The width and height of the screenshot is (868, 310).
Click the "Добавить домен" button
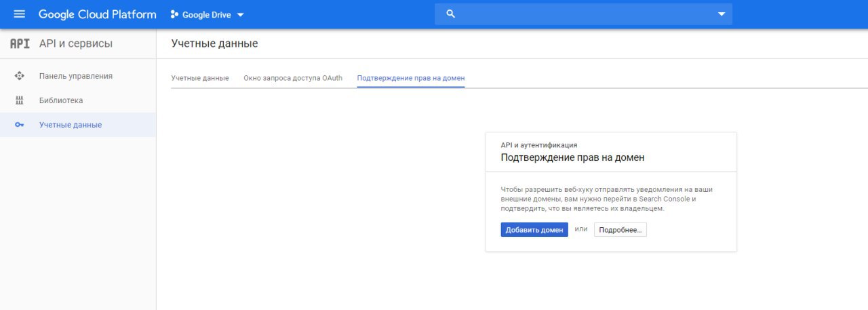tap(534, 230)
